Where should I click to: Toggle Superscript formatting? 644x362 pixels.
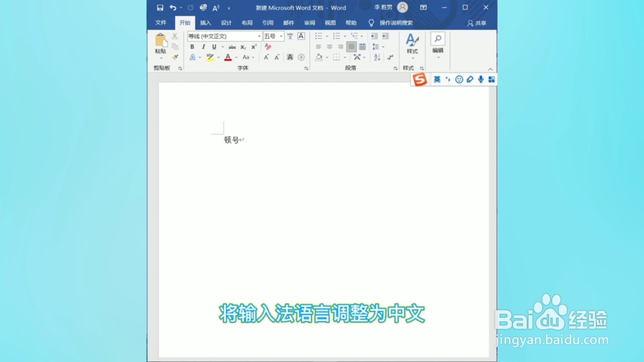tap(254, 47)
